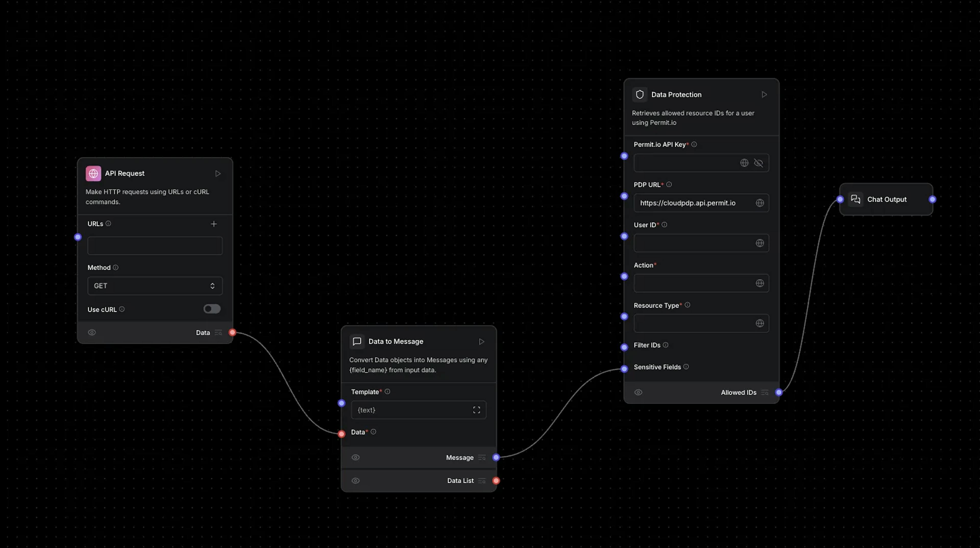The image size is (980, 548).
Task: Click the URLs input field
Action: 155,246
